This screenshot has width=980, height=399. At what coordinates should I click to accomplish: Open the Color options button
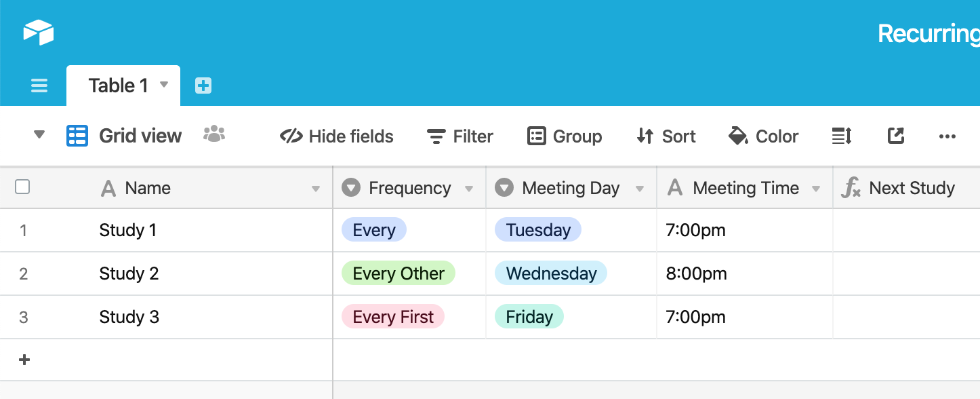point(763,136)
